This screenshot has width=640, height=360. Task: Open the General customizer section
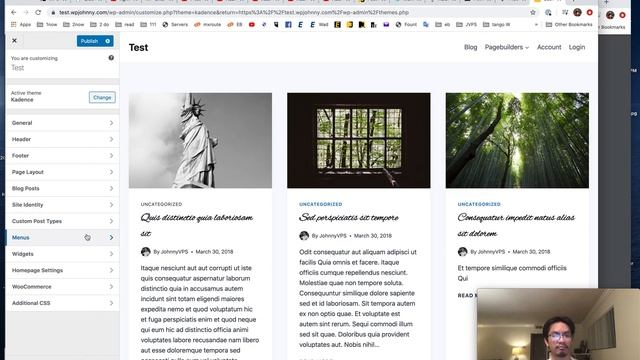(62, 123)
